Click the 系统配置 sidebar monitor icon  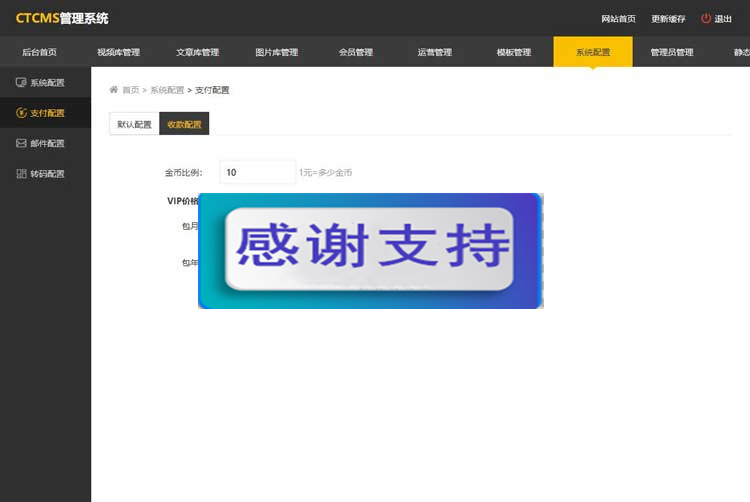[x=21, y=82]
